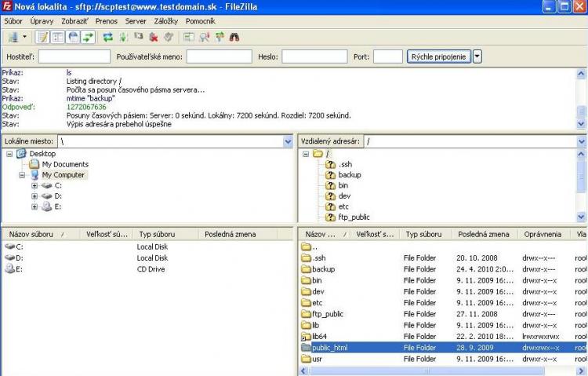Toggle the remote directory tree view
Image resolution: width=588 pixels, height=376 pixels.
[74, 37]
